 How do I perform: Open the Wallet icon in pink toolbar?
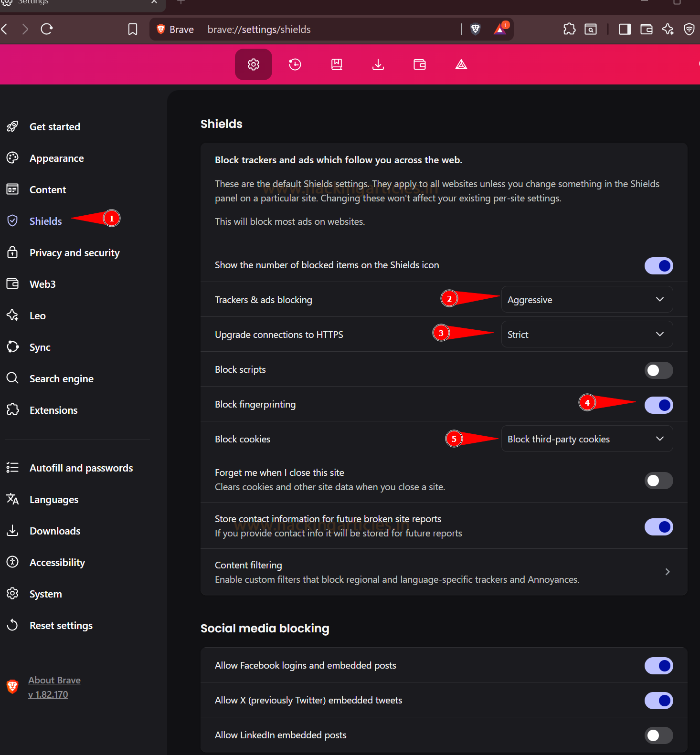(x=420, y=64)
